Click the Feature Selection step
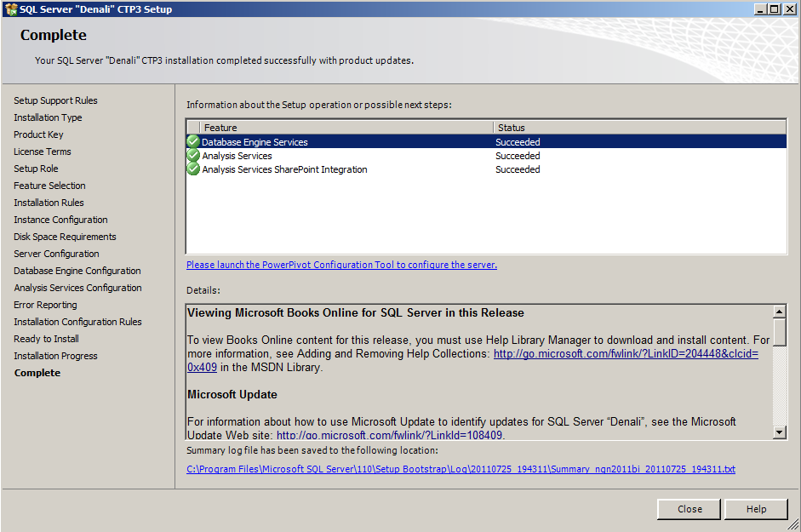 click(49, 186)
